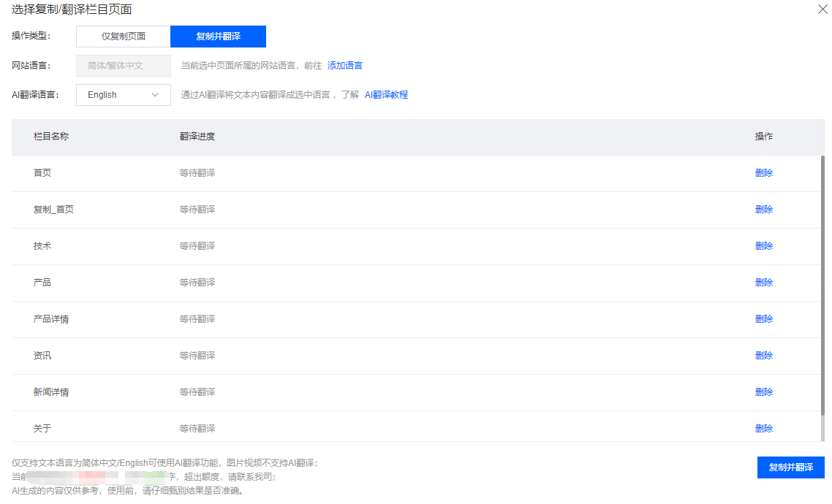Delete the 资讯 column entry
The image size is (832, 504).
coord(763,355)
